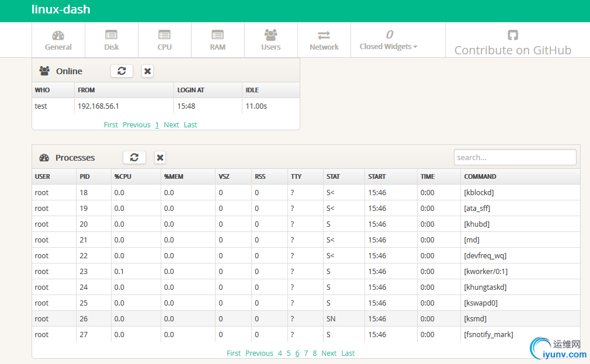
Task: Click the Processes dashboard gauge icon
Action: (44, 158)
